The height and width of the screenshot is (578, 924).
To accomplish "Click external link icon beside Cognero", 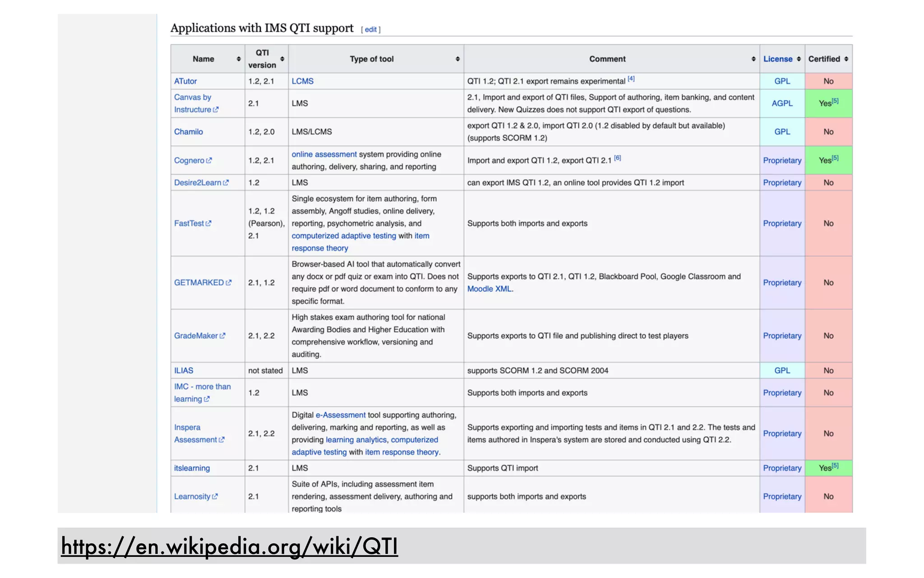I will pos(209,160).
